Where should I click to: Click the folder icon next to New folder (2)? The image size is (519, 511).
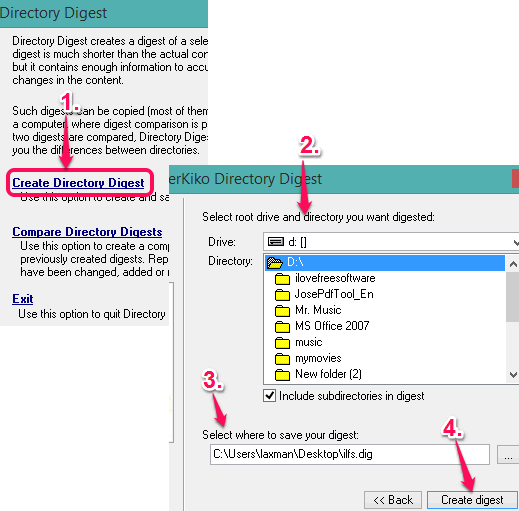pos(282,375)
